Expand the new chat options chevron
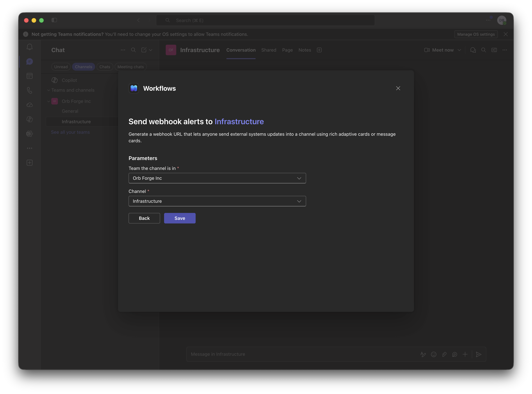The width and height of the screenshot is (532, 394). pyautogui.click(x=151, y=50)
